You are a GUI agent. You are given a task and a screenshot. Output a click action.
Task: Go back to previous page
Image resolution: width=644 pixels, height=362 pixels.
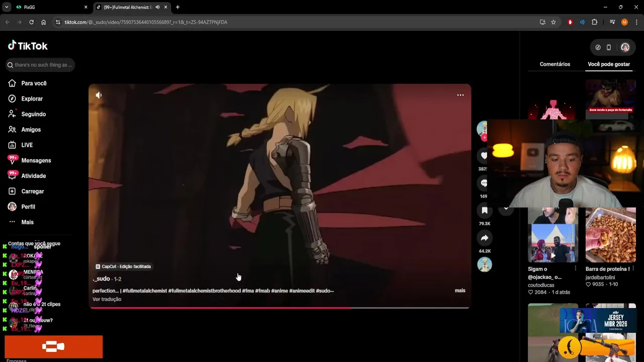(7, 22)
